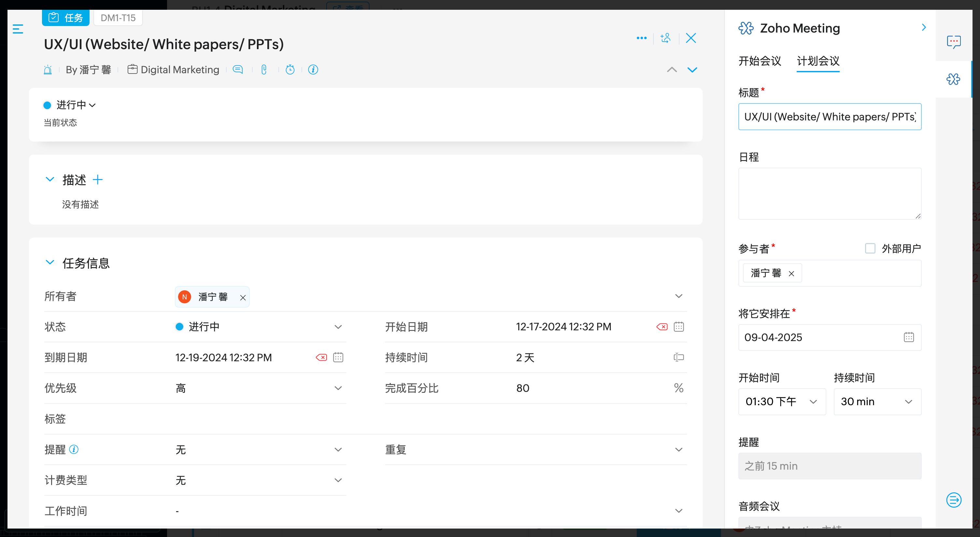Viewport: 980px width, 537px height.
Task: Click the Zoho Meeting icon in right sidebar
Action: coord(953,79)
